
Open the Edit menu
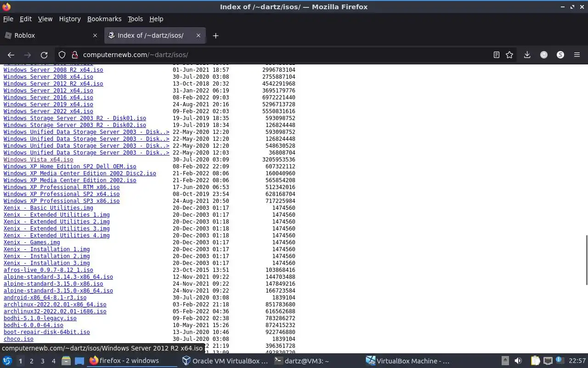[26, 19]
